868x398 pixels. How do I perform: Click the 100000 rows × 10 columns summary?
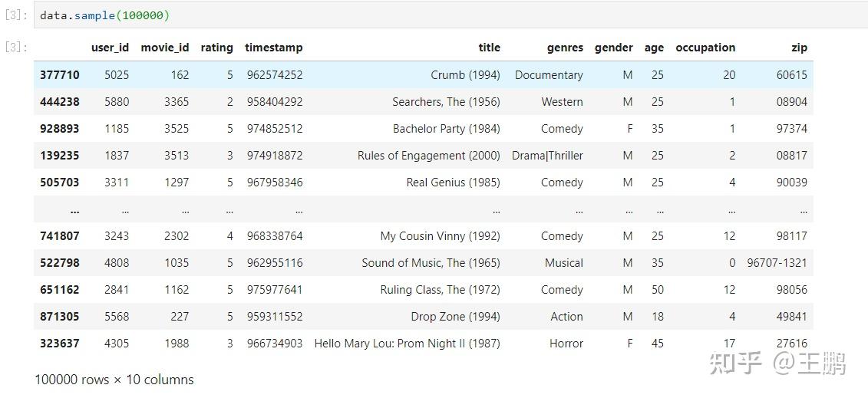[114, 380]
